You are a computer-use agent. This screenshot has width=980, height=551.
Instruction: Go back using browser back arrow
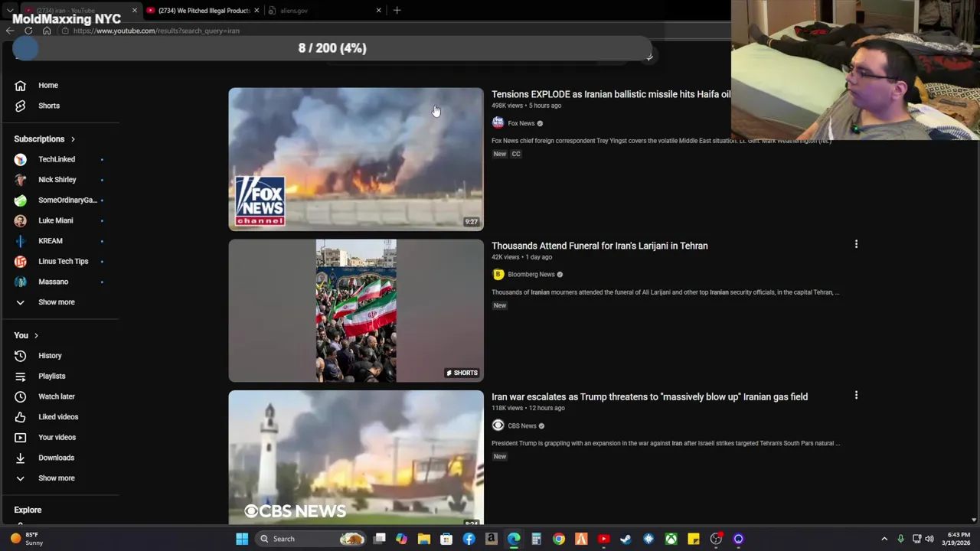point(10,31)
